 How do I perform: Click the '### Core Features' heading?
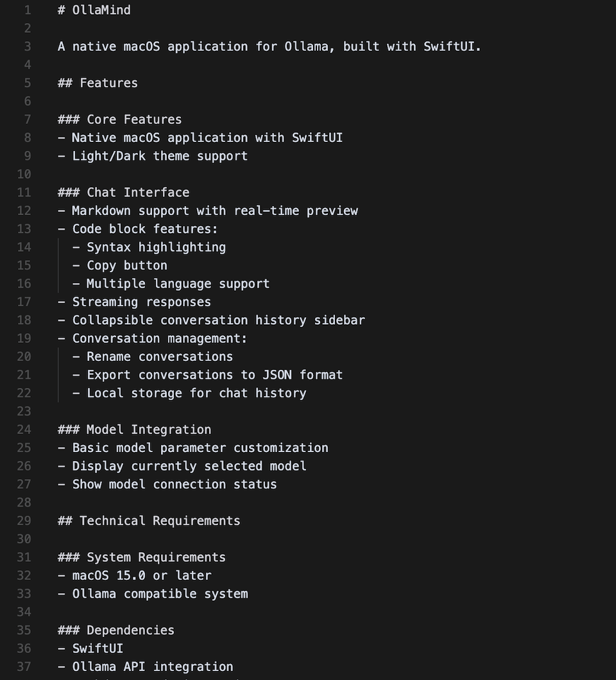click(x=119, y=120)
